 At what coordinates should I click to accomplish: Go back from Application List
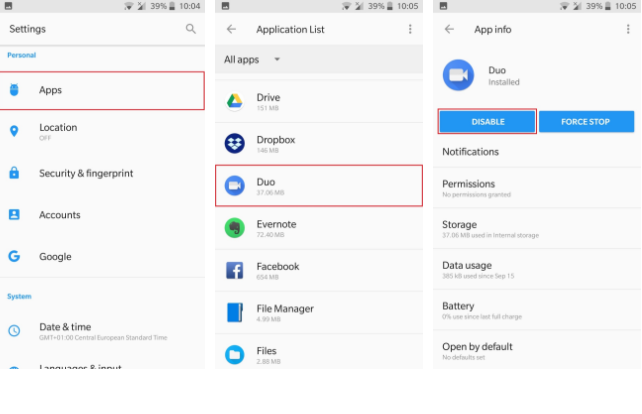point(231,29)
